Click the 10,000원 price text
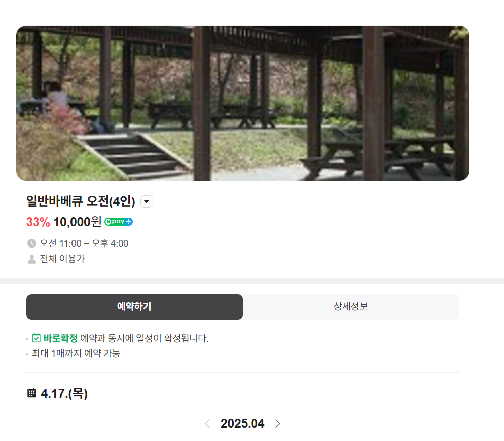The image size is (504, 441). tap(77, 222)
